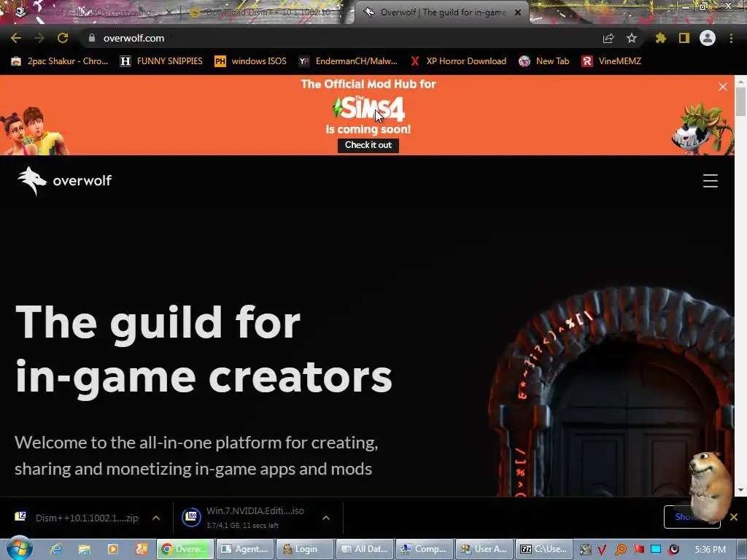The image size is (747, 560).
Task: Open the 5:36 PM taskbar clock
Action: tap(710, 550)
